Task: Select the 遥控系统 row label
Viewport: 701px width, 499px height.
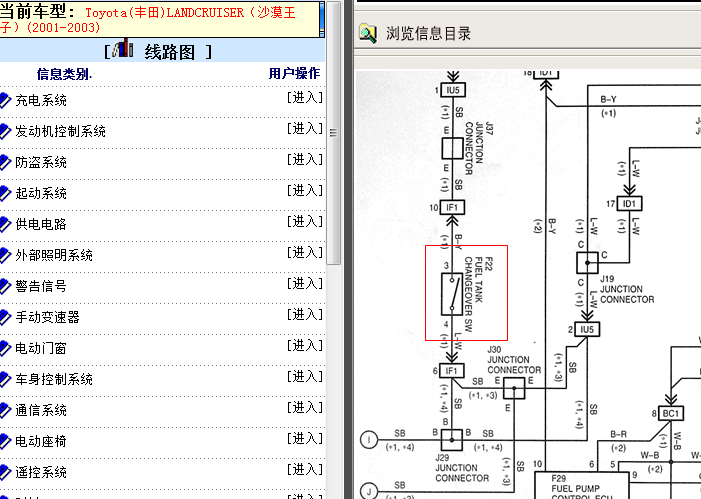Action: point(41,472)
